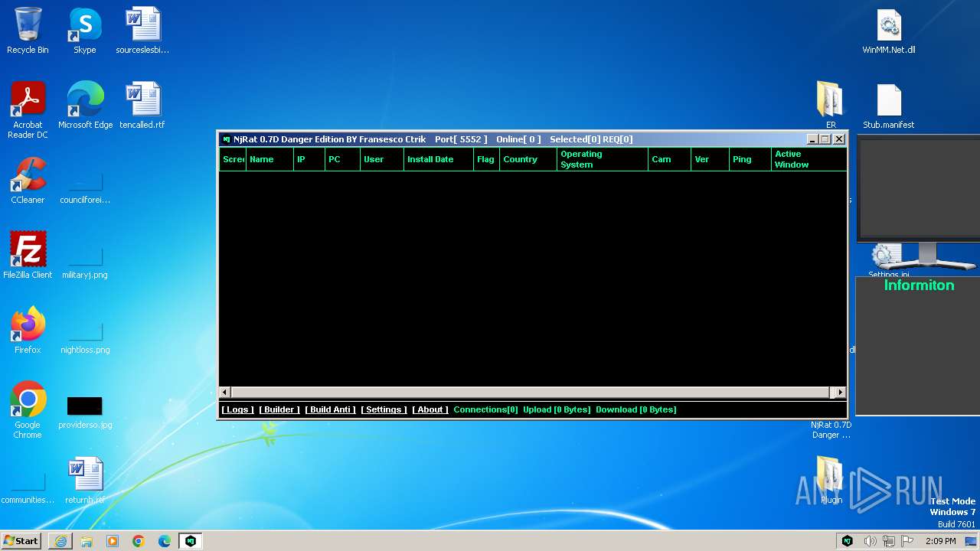This screenshot has height=551, width=980.
Task: Open the Logs section
Action: [237, 409]
